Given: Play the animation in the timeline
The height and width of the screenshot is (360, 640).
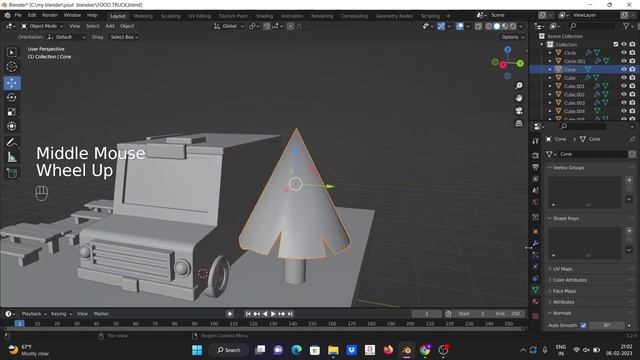Looking at the screenshot, I should click(273, 314).
